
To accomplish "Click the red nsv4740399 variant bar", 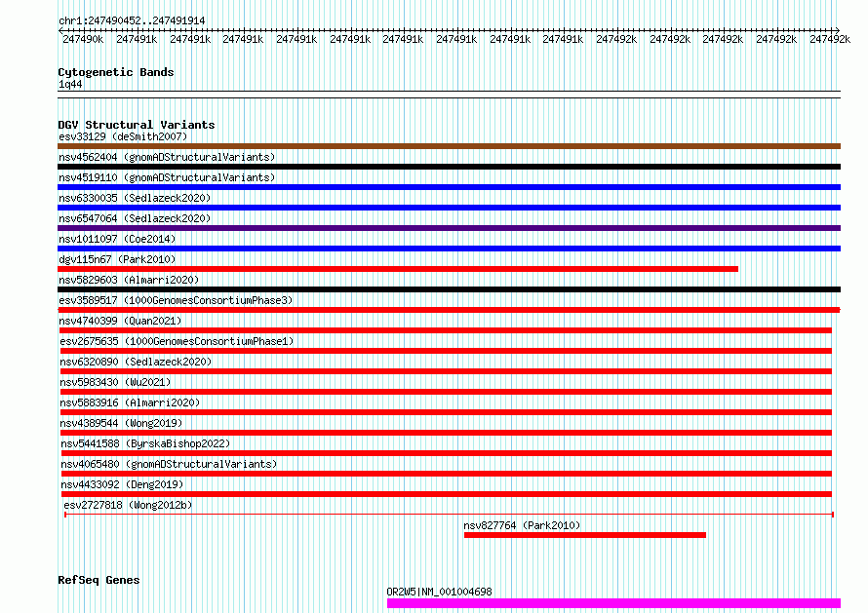I will tap(446, 330).
